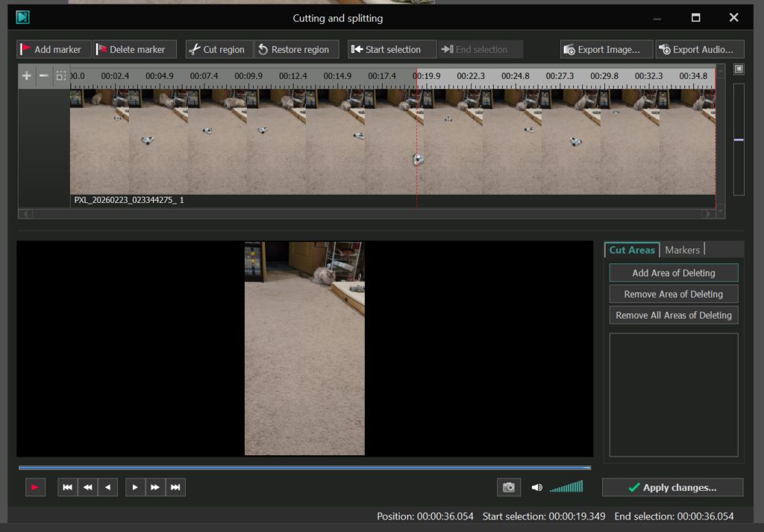Step back one frame
764x532 pixels.
[x=107, y=487]
